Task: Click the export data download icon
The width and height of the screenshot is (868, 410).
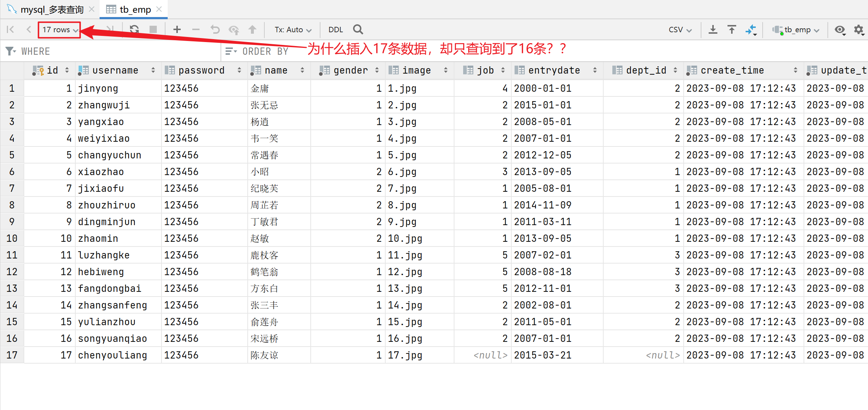Action: tap(713, 29)
